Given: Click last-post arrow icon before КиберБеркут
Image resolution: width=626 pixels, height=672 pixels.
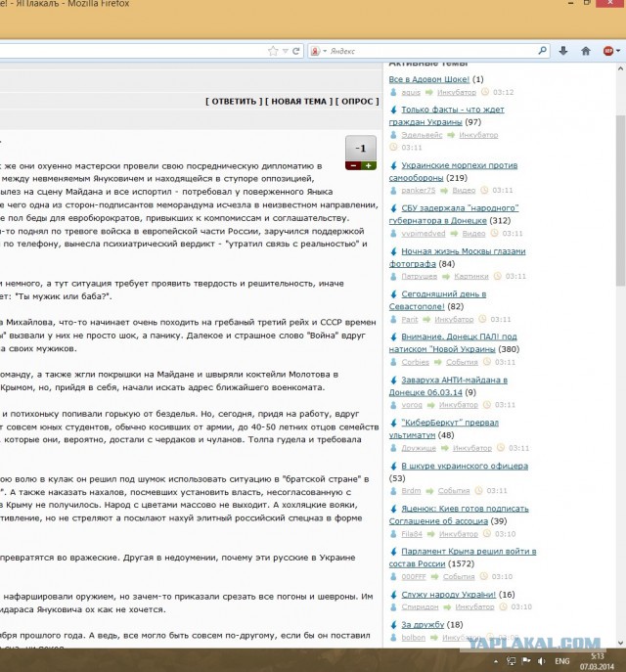Looking at the screenshot, I should pos(393,423).
